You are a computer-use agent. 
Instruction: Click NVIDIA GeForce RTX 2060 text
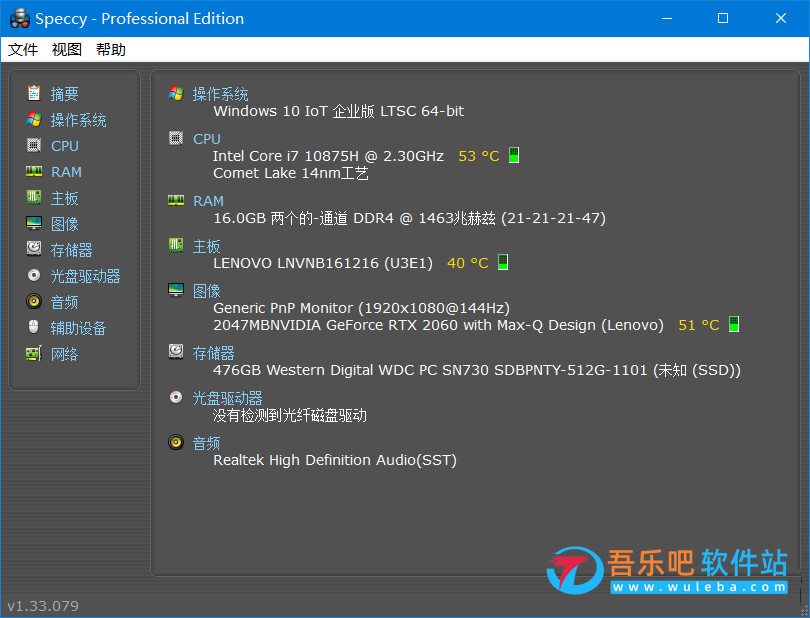coord(439,325)
